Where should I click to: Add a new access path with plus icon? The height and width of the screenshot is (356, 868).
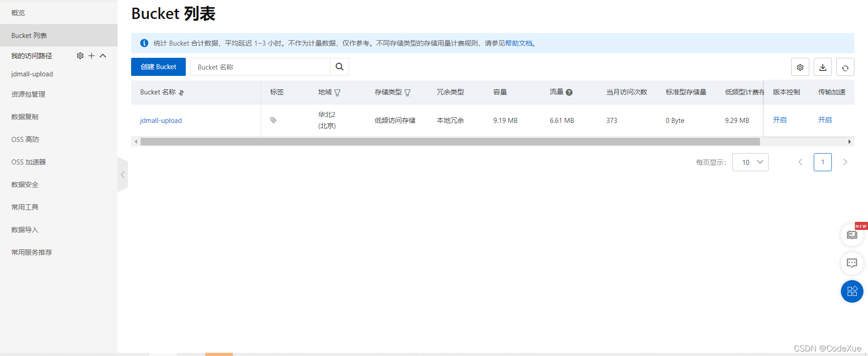tap(91, 56)
